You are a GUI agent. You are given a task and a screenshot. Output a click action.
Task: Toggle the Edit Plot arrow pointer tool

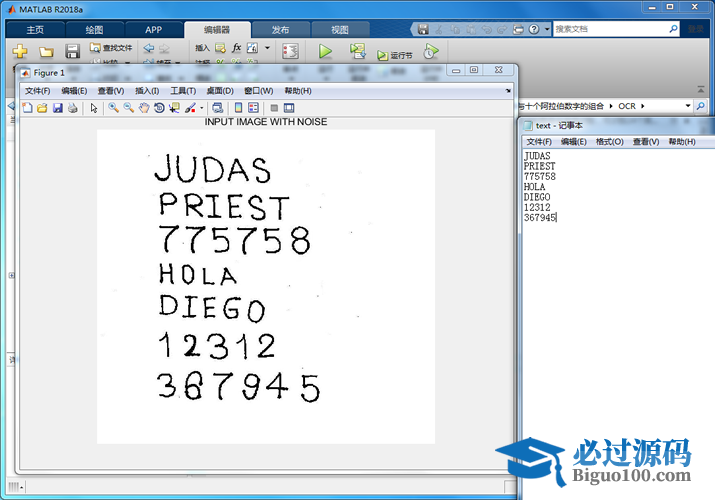point(94,108)
